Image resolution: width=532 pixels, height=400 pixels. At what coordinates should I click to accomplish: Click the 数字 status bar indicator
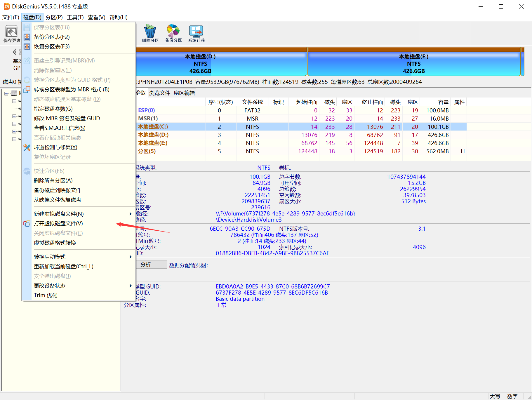tap(512, 396)
